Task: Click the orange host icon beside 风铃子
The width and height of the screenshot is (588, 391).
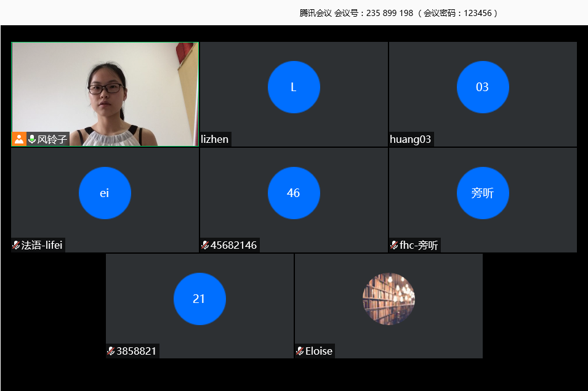Action: 19,139
